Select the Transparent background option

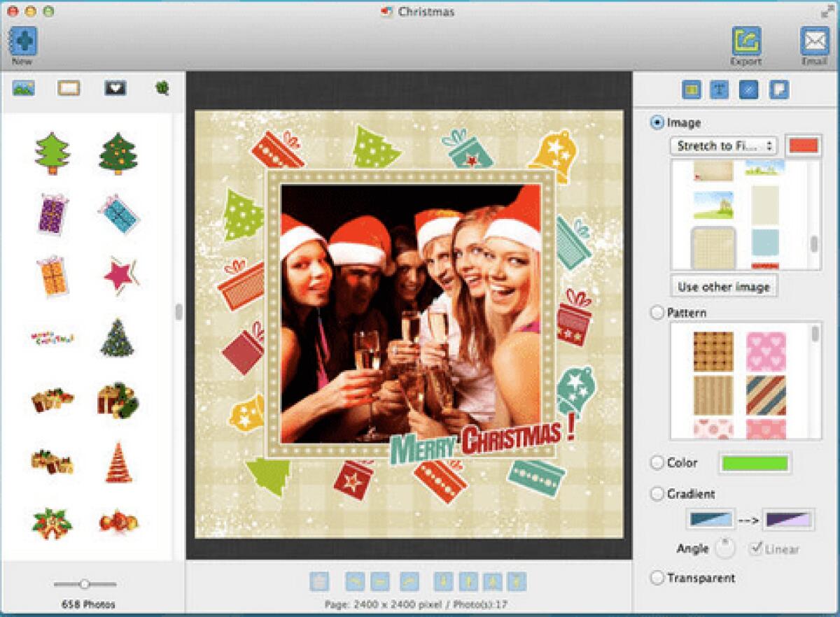coord(657,578)
